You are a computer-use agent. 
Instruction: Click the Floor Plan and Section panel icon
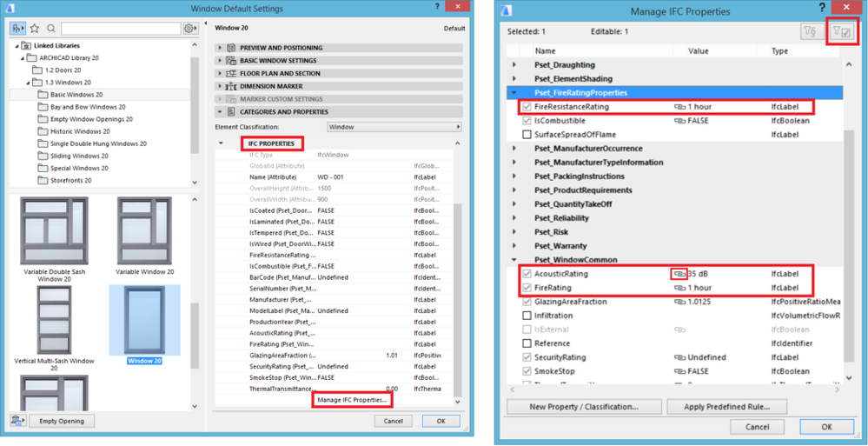tap(231, 73)
